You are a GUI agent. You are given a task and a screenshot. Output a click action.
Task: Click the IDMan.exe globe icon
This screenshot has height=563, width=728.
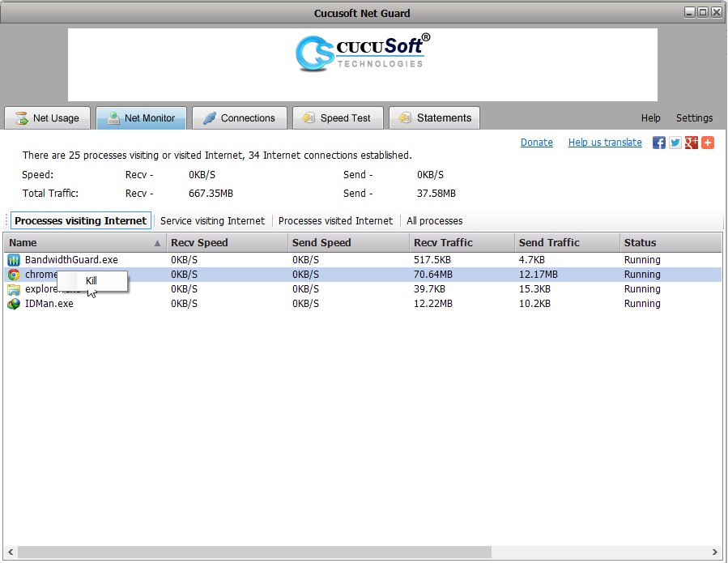(x=14, y=304)
